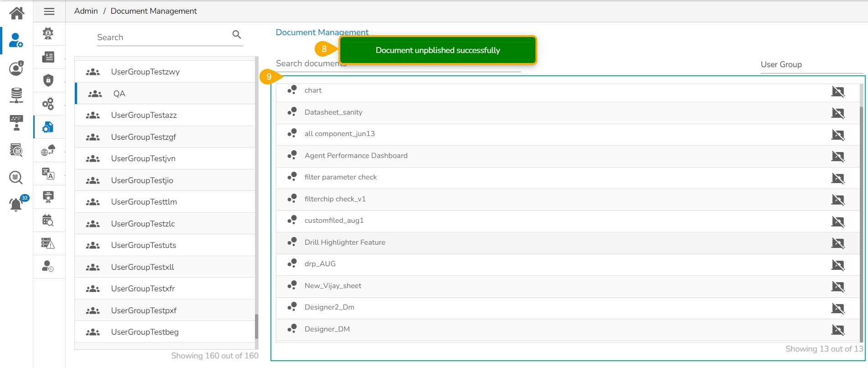Unpublish the drp_AUG document
The height and width of the screenshot is (368, 868).
tap(838, 265)
